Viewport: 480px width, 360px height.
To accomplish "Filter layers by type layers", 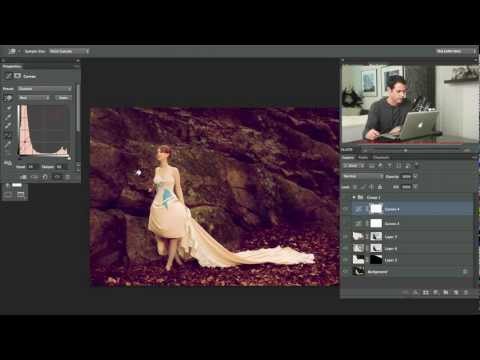I will click(x=389, y=165).
